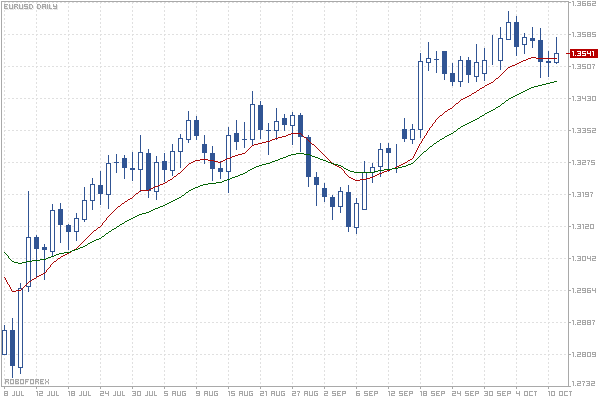Click the 12 SEP date label
Screen dimensions: 600x400
coord(400,393)
